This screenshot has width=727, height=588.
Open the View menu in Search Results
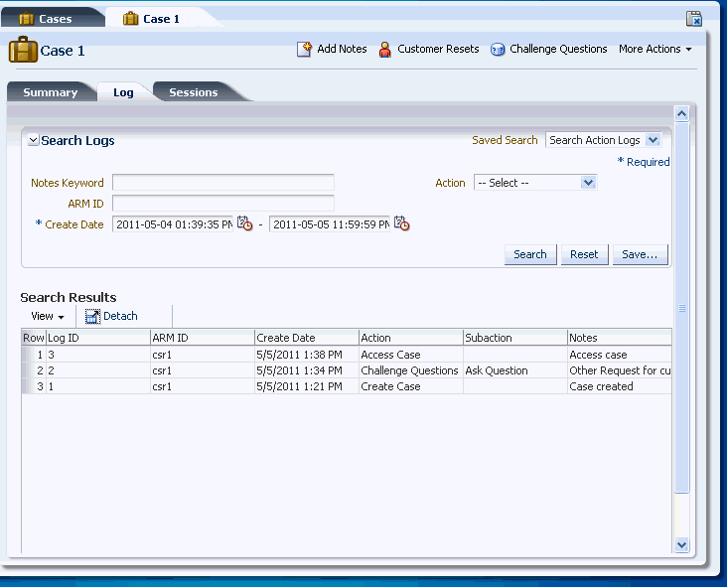pyautogui.click(x=48, y=316)
